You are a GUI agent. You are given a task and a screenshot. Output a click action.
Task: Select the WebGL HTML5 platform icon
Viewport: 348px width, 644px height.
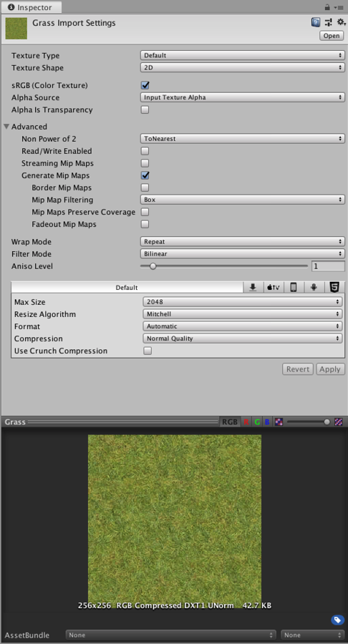pos(334,287)
